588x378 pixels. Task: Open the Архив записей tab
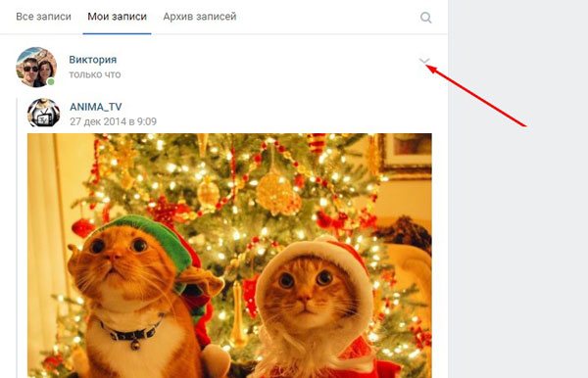200,17
